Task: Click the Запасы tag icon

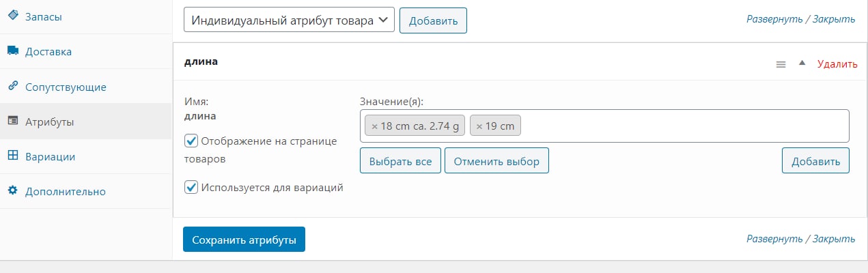Action: (x=12, y=16)
